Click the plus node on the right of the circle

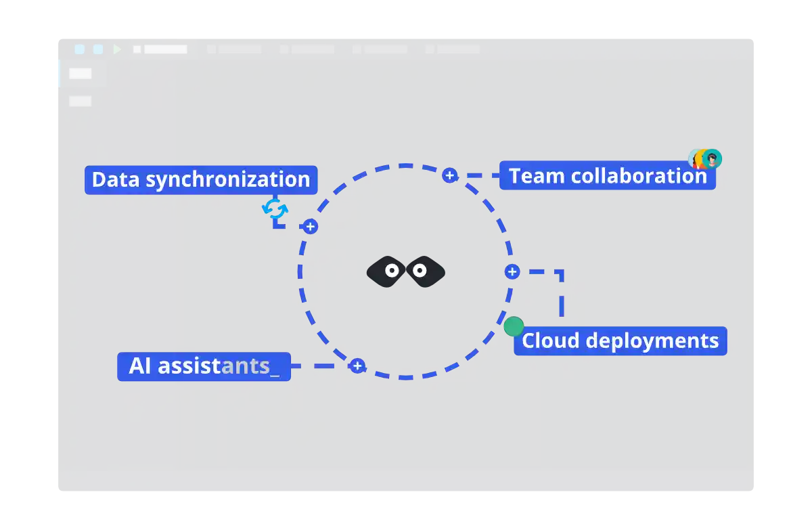coord(512,271)
